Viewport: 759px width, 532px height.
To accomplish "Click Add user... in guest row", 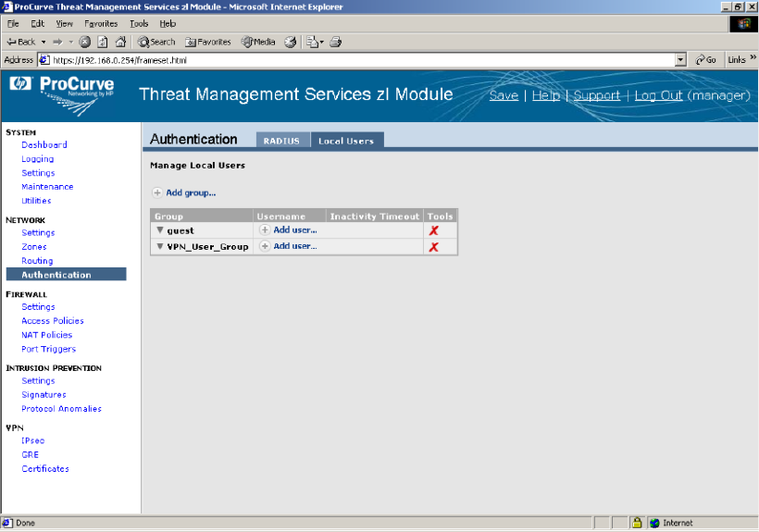I will [294, 229].
